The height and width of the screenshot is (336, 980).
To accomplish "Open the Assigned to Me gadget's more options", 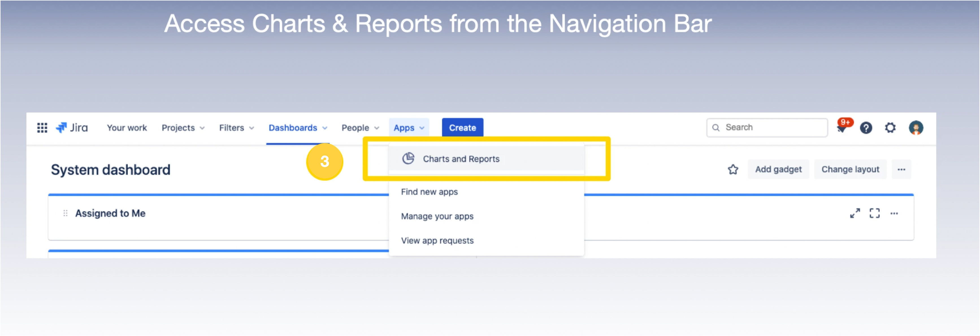I will click(894, 214).
